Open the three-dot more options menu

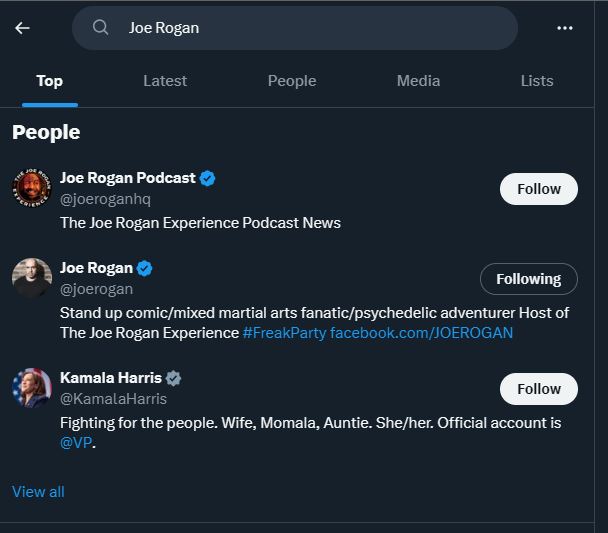coord(565,28)
